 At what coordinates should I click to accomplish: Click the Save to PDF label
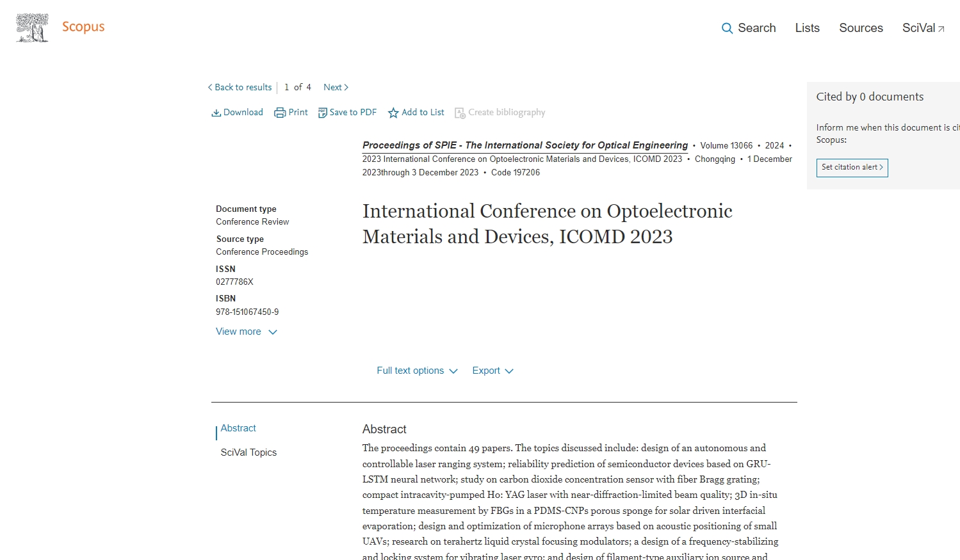point(353,112)
